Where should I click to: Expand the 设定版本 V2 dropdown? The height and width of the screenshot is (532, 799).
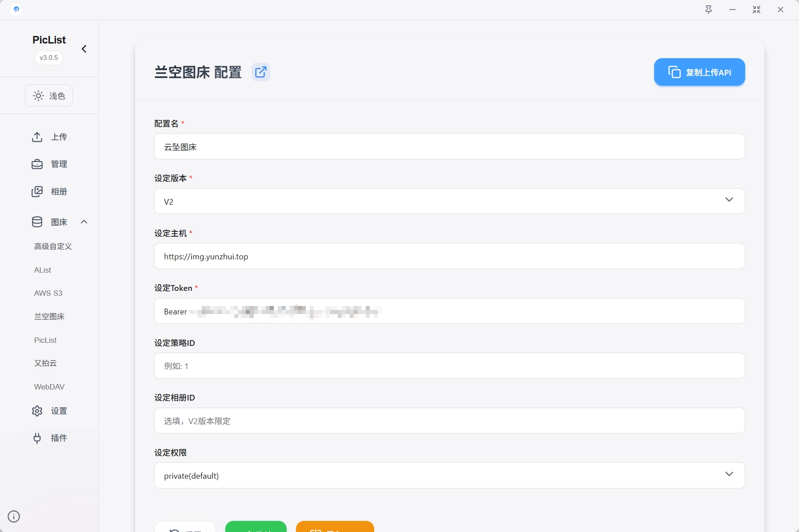(449, 202)
